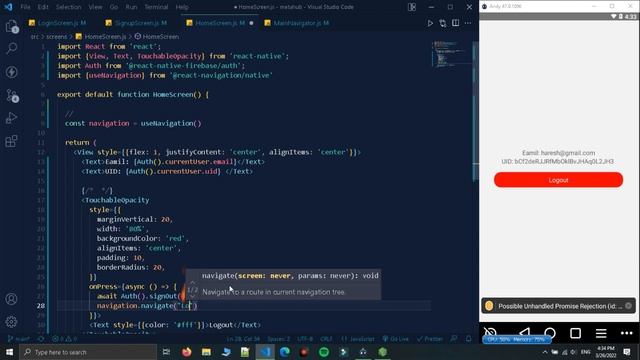Click the Windows taskbar search box
Image resolution: width=640 pixels, height=360 pixels.
pyautogui.click(x=88, y=352)
